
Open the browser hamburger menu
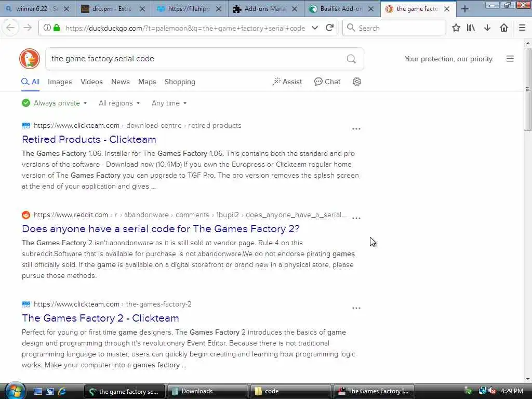pyautogui.click(x=522, y=28)
